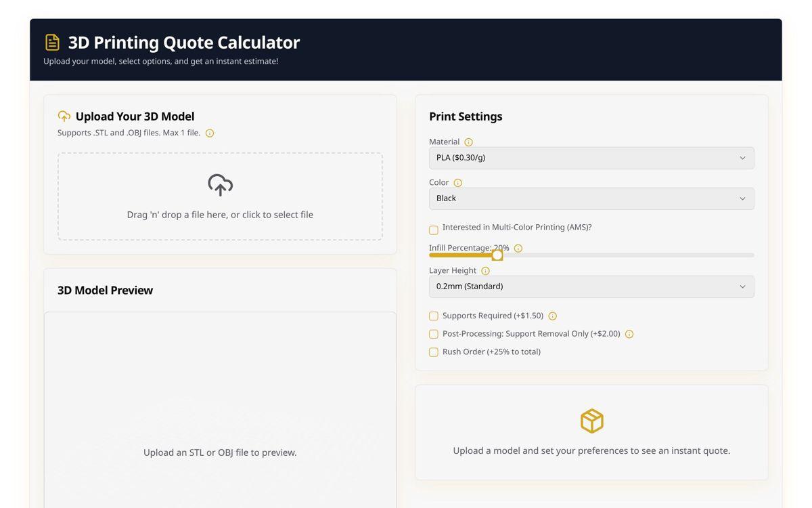Click the package box icon in the quote panel

pyautogui.click(x=592, y=421)
